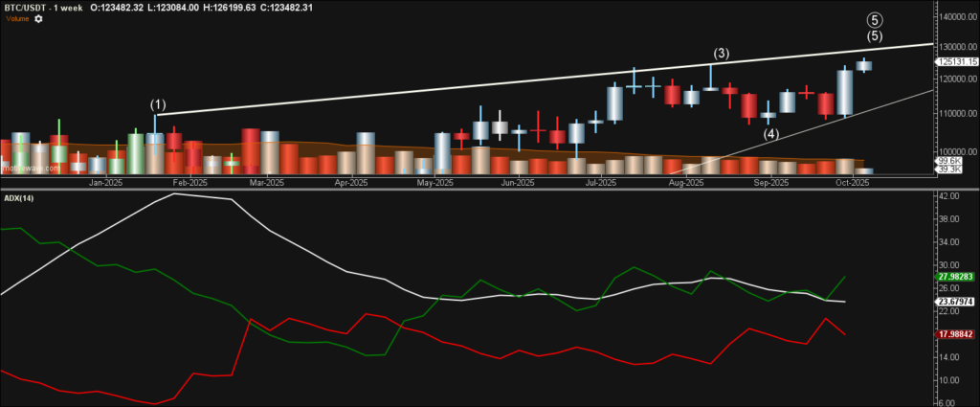Click the Oct-2025 time axis label
Image resolution: width=980 pixels, height=407 pixels.
853,183
